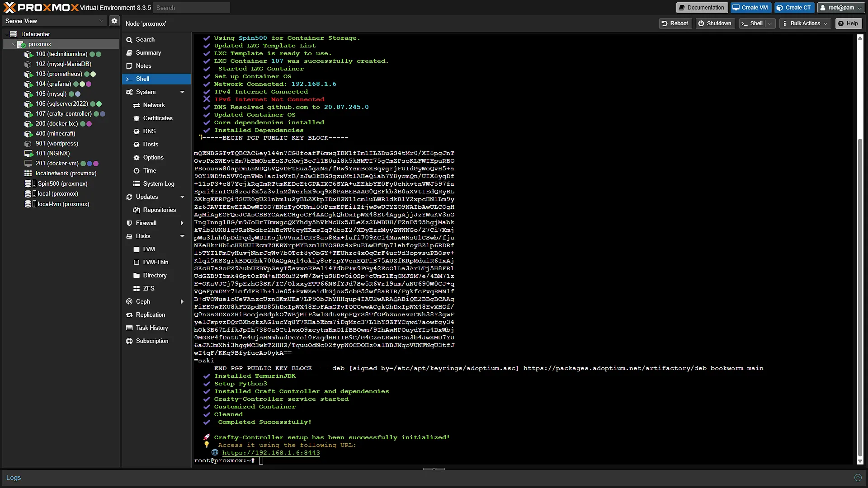The height and width of the screenshot is (488, 868).
Task: Collapse the System menu section
Action: [183, 92]
